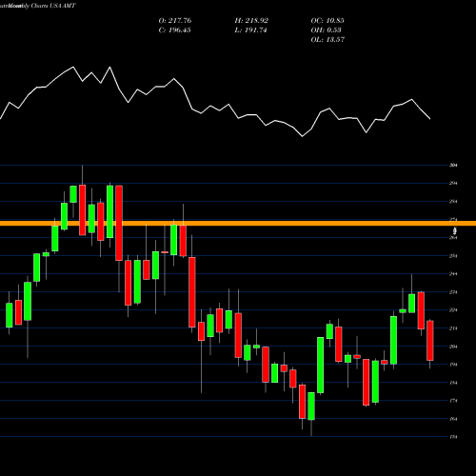
Task: Click the 224 price axis label
Action: (453, 310)
